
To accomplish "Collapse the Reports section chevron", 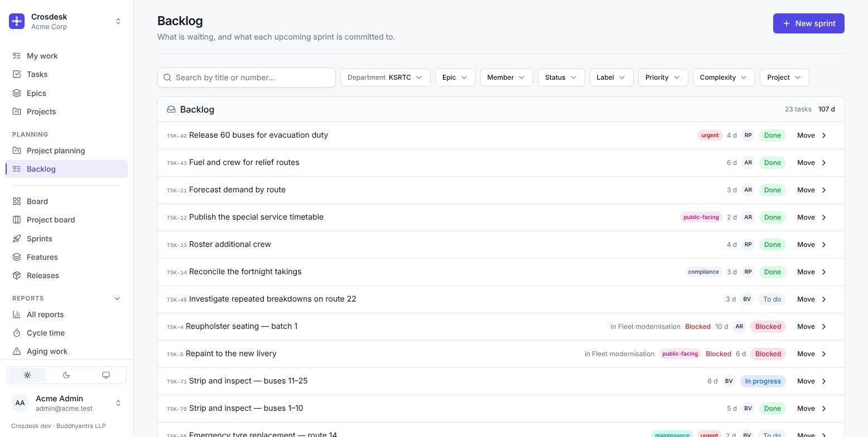I will coord(117,298).
